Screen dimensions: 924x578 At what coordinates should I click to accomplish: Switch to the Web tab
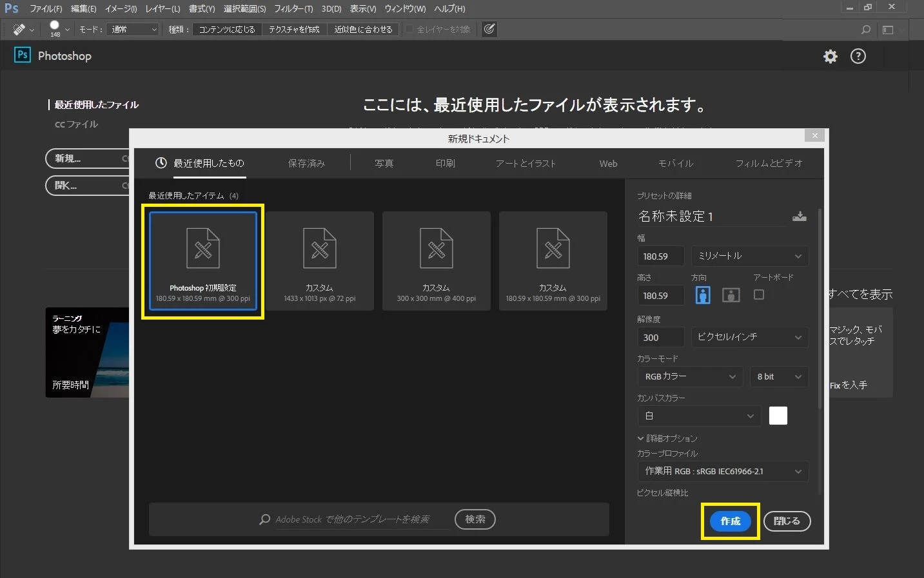pyautogui.click(x=608, y=164)
